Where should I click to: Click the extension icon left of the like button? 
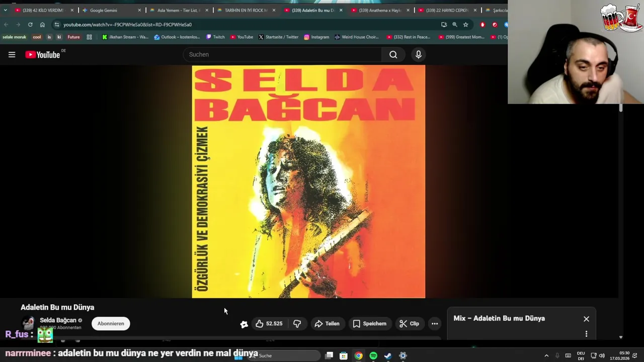(244, 324)
